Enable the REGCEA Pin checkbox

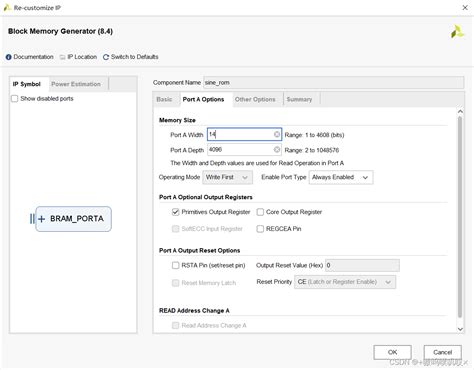[260, 229]
